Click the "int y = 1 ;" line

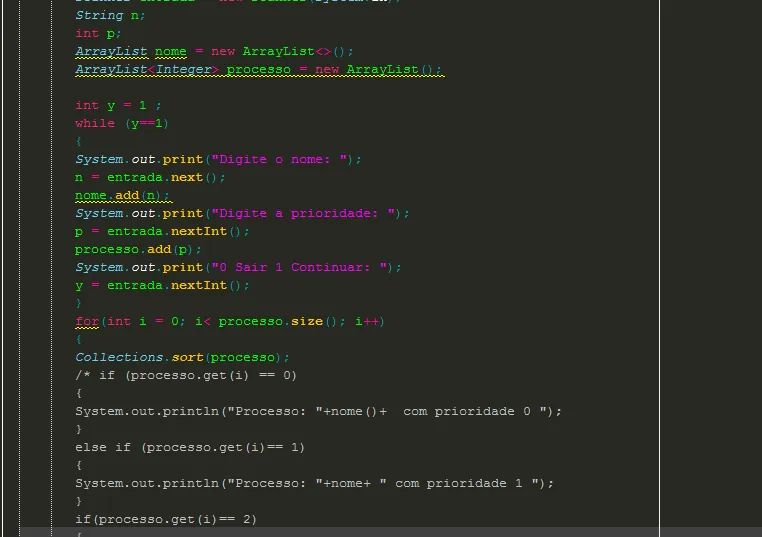(118, 105)
